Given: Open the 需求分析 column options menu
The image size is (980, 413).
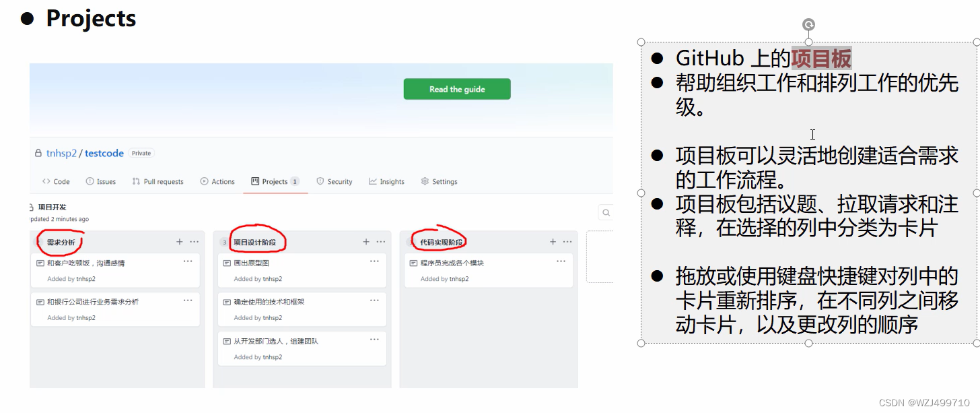Looking at the screenshot, I should pos(194,242).
